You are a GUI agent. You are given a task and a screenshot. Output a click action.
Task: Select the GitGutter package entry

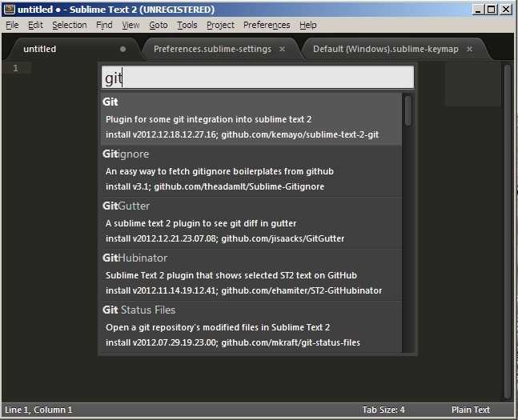pos(251,222)
